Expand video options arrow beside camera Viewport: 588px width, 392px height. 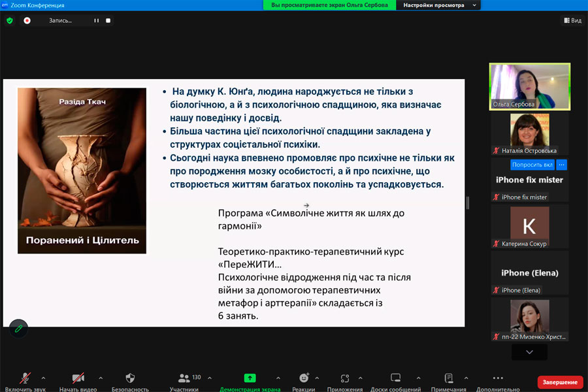[101, 378]
